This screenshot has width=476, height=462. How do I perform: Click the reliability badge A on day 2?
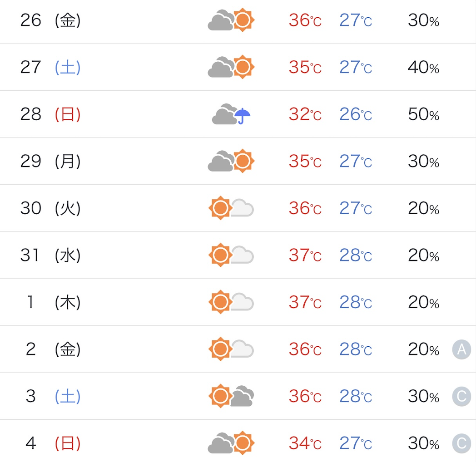[461, 349]
